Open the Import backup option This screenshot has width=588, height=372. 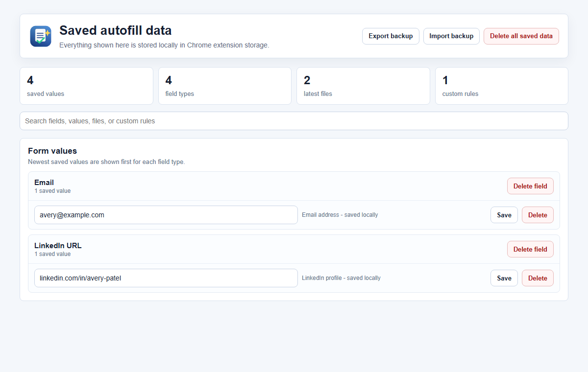point(451,36)
